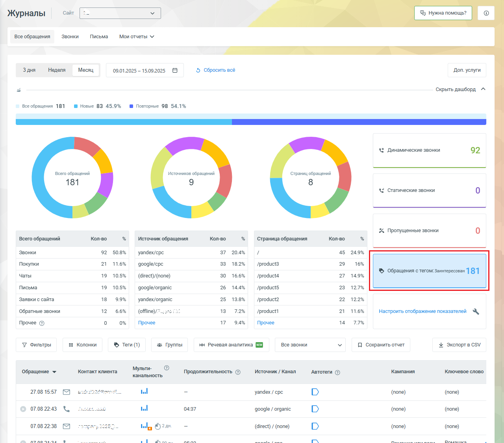Screen dimensions: 504x443
Task: Select the Месяц period
Action: point(86,70)
